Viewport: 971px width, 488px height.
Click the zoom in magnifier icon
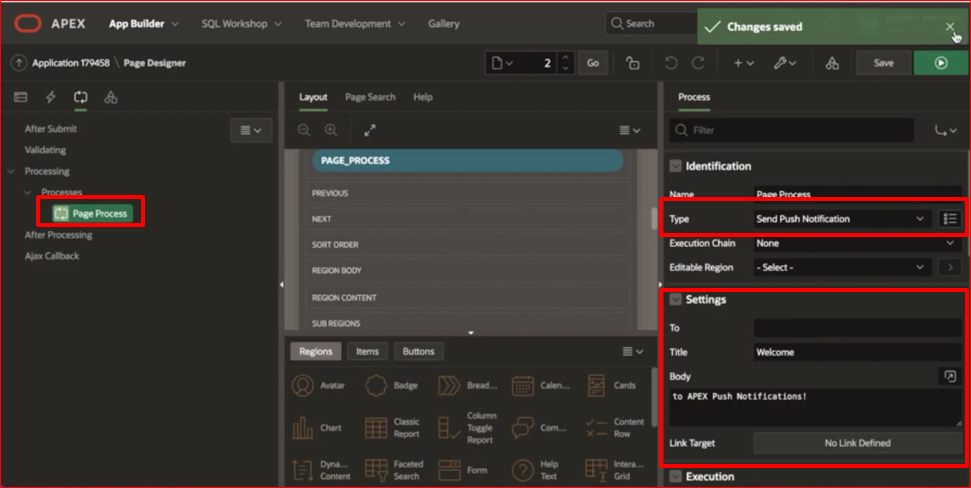331,130
